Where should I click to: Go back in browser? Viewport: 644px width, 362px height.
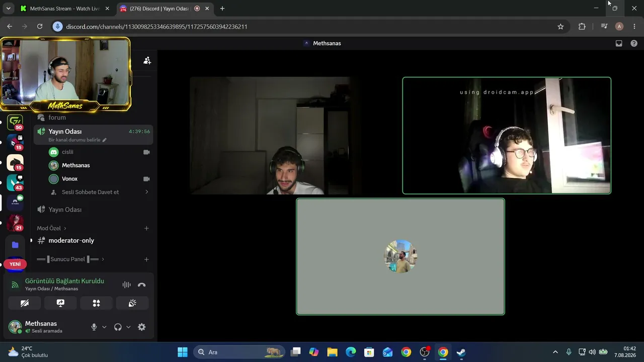tap(10, 27)
